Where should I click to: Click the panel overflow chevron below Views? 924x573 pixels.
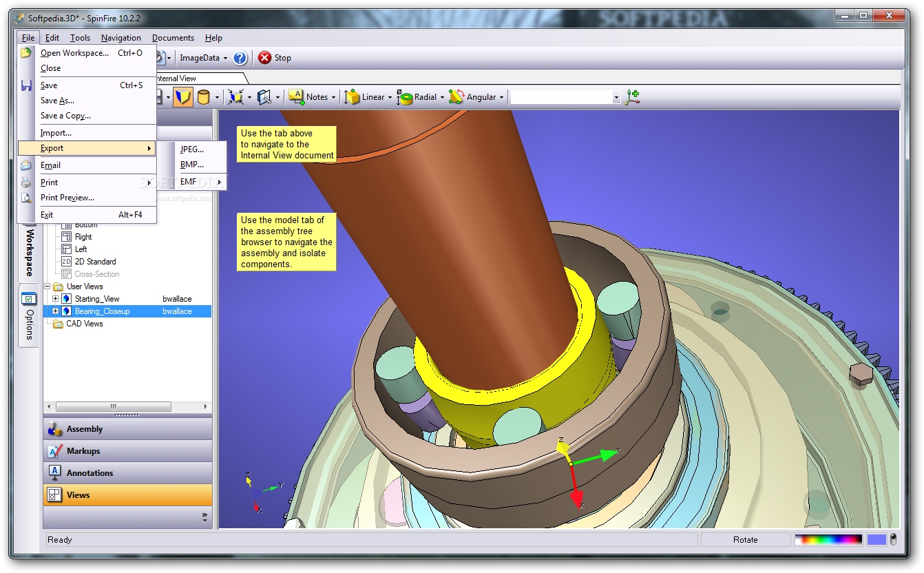coord(204,517)
